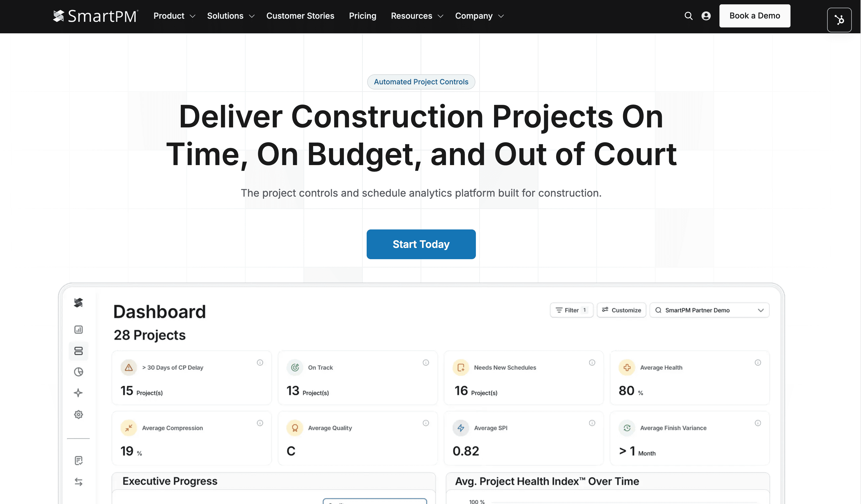Select the Dashboard icon in the sidebar
The height and width of the screenshot is (504, 861).
coord(78,351)
